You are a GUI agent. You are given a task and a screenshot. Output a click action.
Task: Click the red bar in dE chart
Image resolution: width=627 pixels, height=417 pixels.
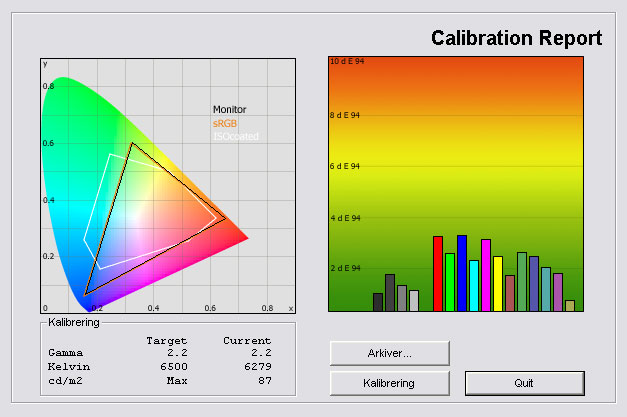pyautogui.click(x=438, y=273)
